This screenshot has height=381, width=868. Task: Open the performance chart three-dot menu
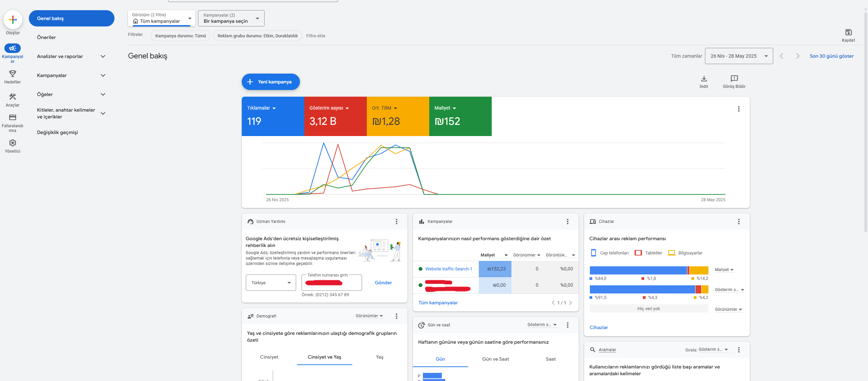coord(739,109)
